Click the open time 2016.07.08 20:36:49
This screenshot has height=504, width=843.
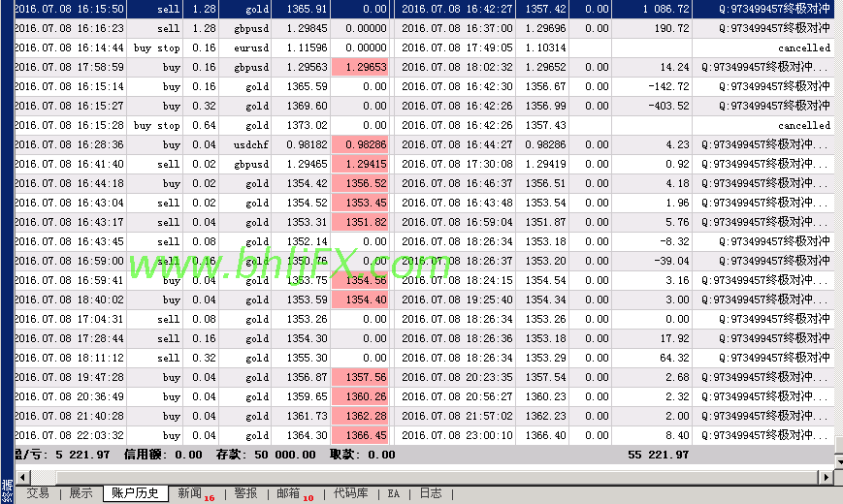pyautogui.click(x=69, y=396)
